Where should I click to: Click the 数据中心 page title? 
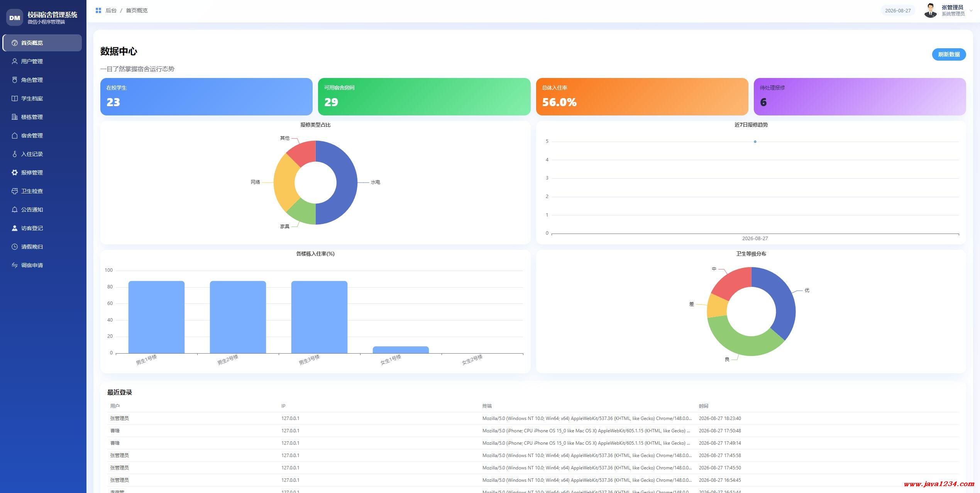pos(119,51)
